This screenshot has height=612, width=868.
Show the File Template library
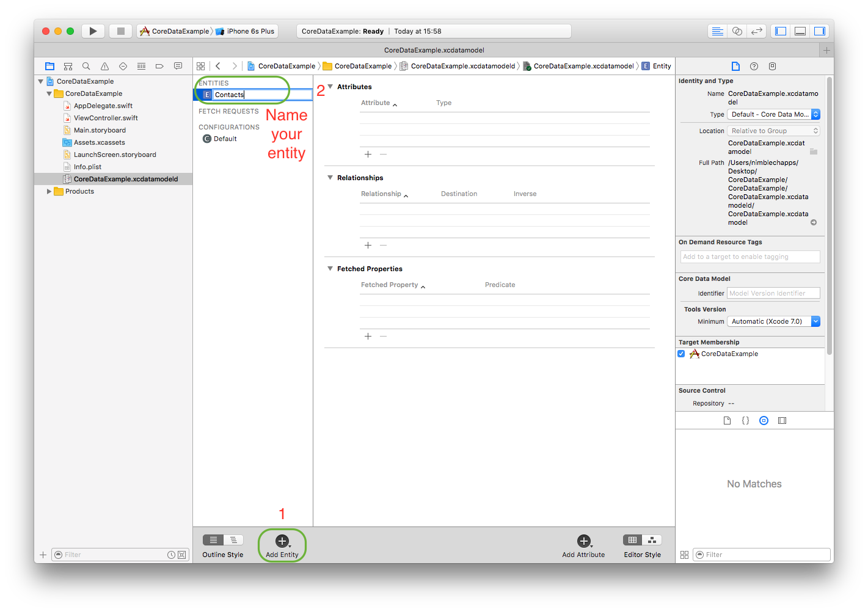pyautogui.click(x=727, y=420)
